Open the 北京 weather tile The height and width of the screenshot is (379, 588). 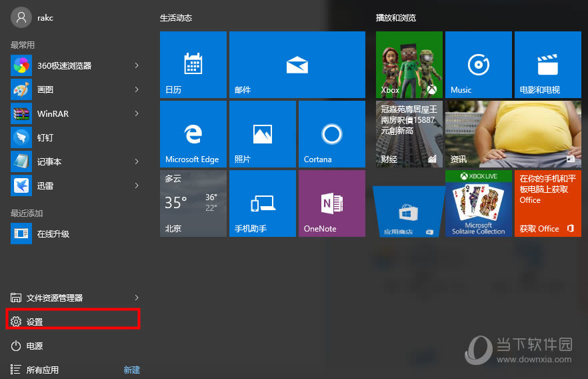193,204
